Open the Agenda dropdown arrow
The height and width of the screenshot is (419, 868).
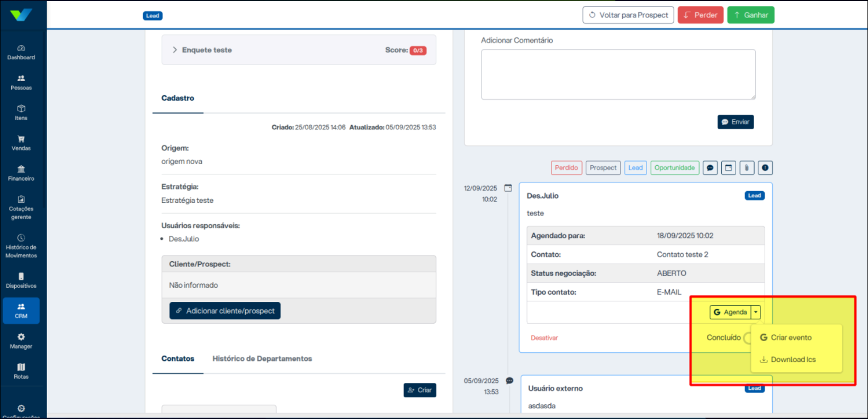[756, 313]
